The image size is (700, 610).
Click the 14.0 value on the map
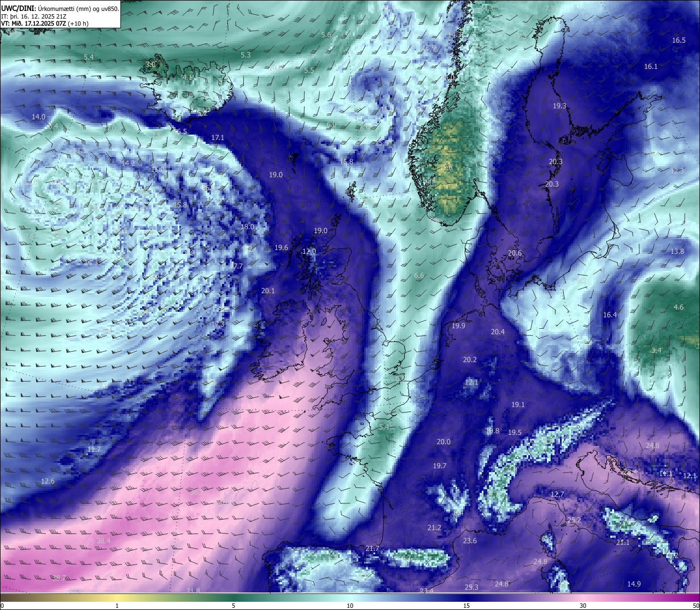(x=38, y=117)
